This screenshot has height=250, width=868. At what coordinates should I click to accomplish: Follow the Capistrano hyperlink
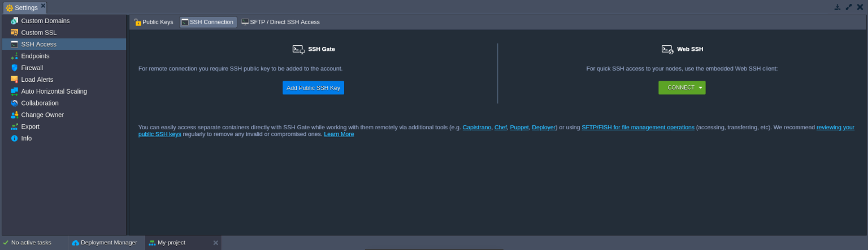coord(476,128)
